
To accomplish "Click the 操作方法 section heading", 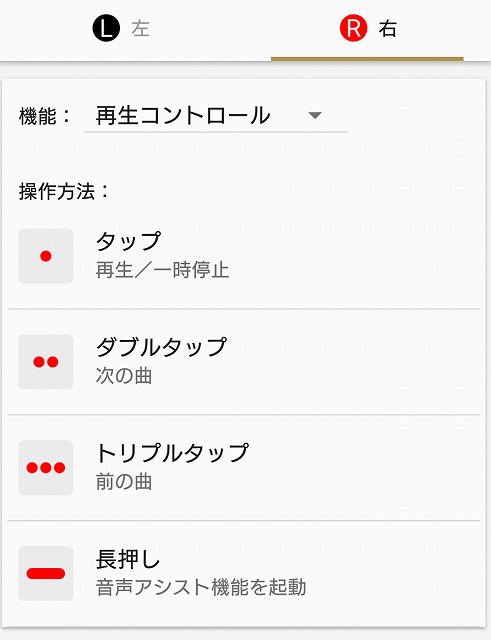I will [64, 191].
